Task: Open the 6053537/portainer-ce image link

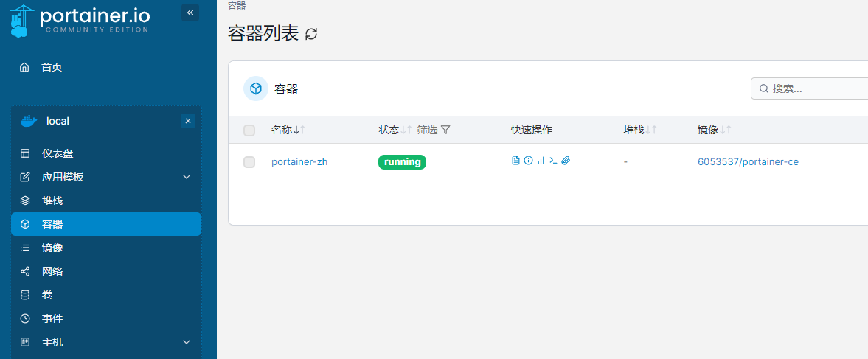Action: click(x=748, y=162)
